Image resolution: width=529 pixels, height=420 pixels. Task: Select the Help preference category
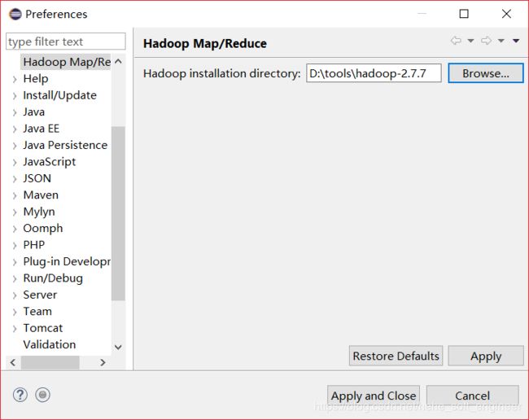coord(36,79)
